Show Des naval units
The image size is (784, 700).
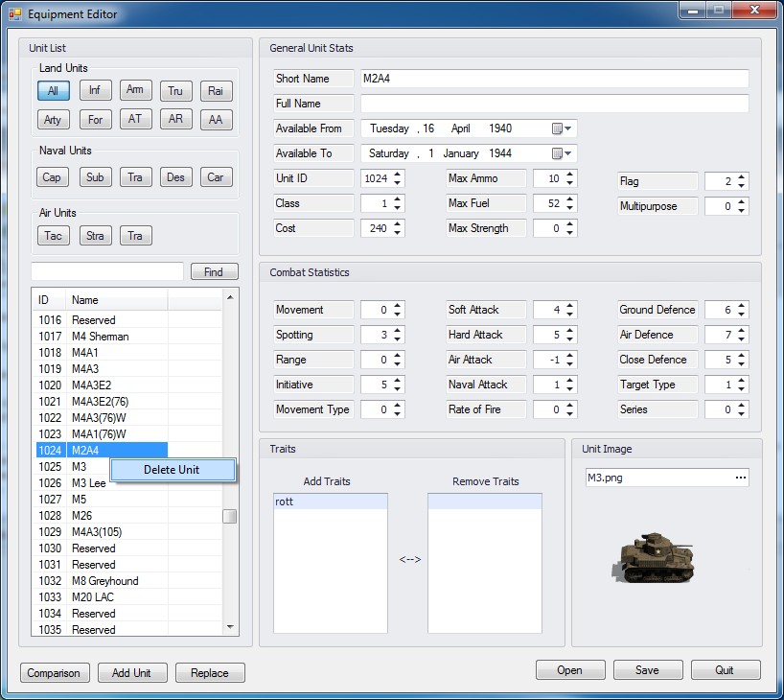click(x=175, y=177)
